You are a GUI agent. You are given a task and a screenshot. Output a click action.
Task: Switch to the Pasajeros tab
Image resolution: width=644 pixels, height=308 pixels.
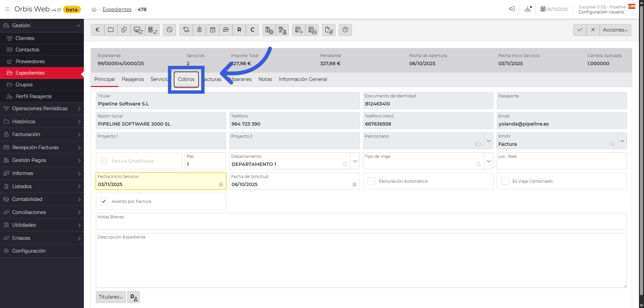pos(133,79)
